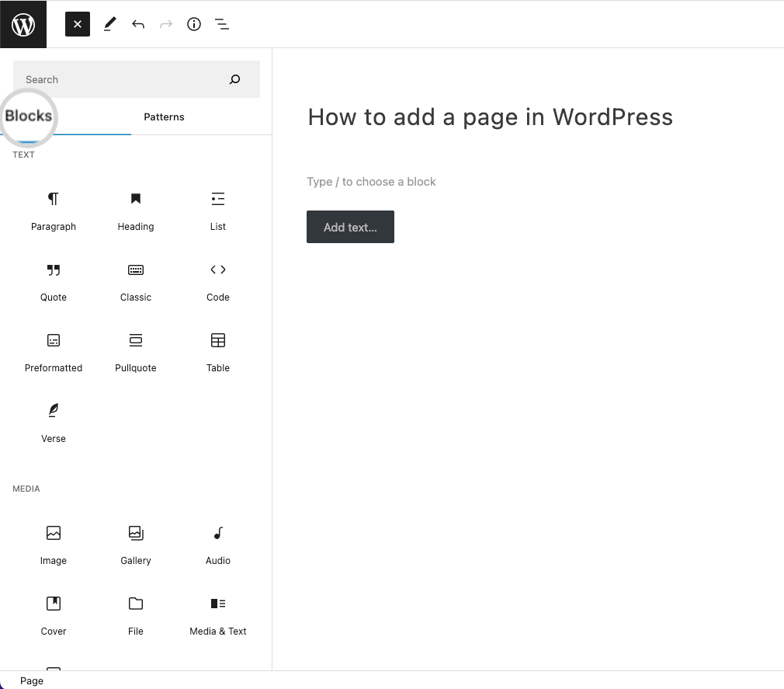Insert a File block
This screenshot has width=784, height=689.
136,616
